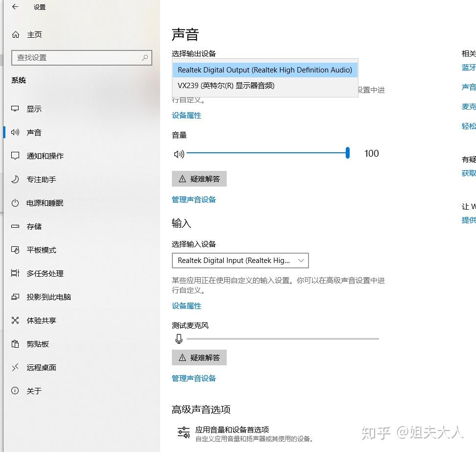Click the 主页 home icon
The width and height of the screenshot is (476, 452).
[x=16, y=34]
